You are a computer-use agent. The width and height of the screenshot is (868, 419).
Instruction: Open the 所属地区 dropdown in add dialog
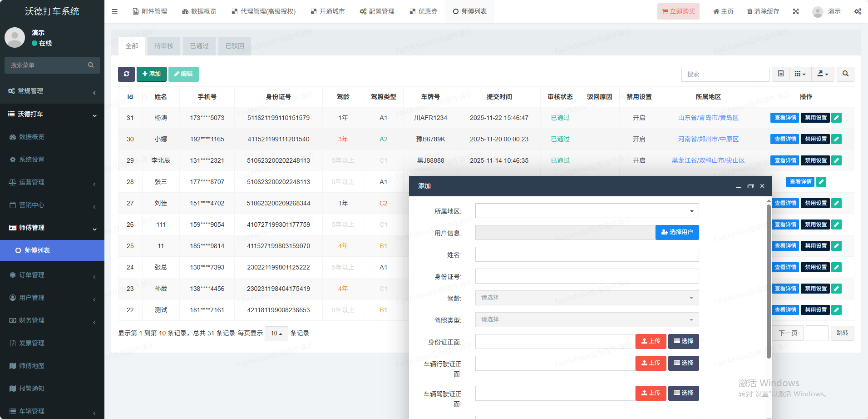click(x=587, y=211)
